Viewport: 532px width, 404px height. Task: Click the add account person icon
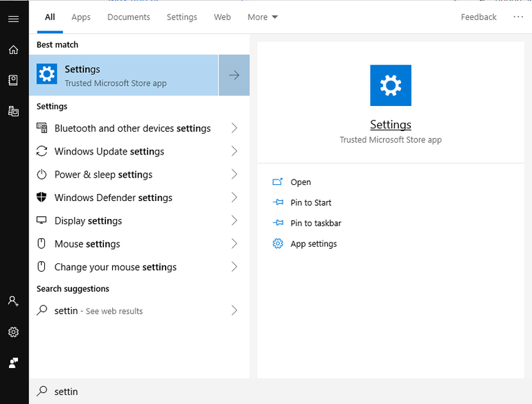[13, 301]
